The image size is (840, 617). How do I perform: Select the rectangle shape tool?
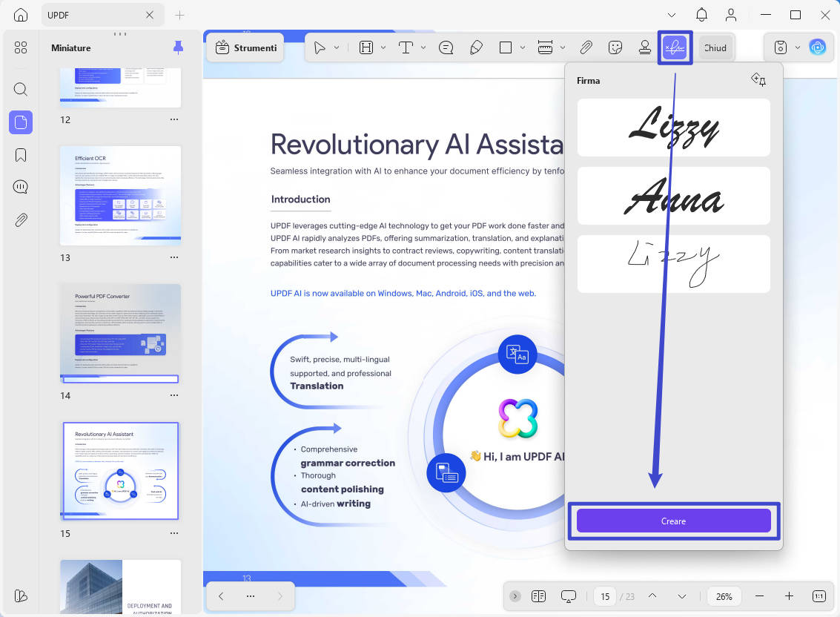tap(505, 47)
